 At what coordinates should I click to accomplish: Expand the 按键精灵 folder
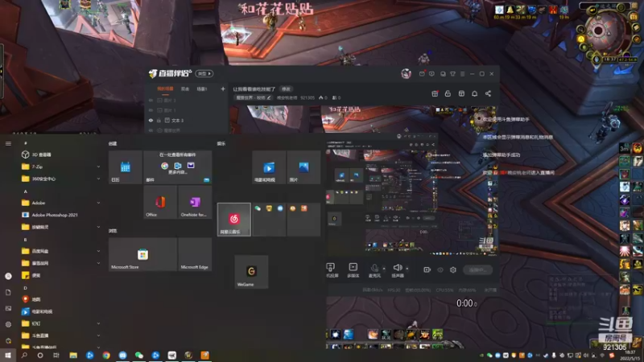[98, 227]
